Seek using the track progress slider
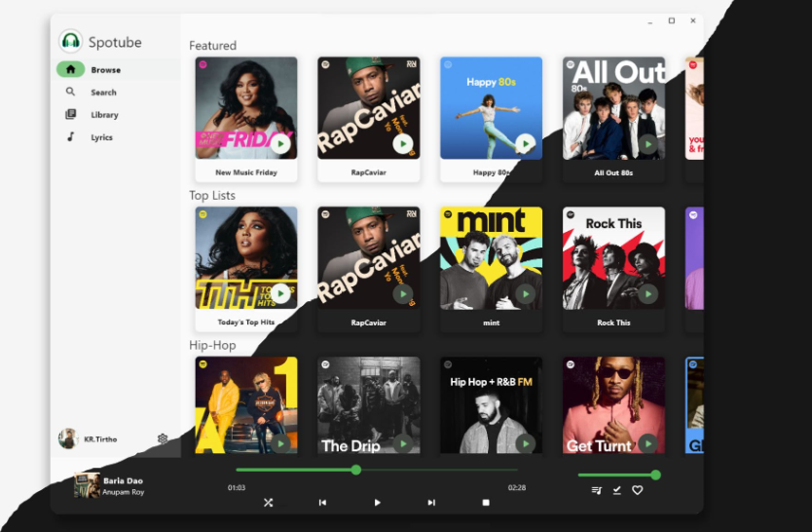 (x=377, y=470)
